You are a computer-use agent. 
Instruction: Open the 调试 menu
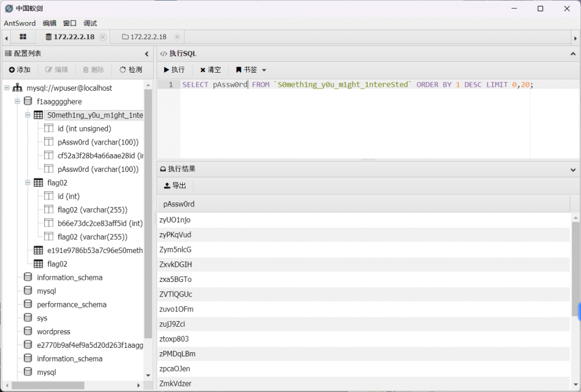(90, 23)
